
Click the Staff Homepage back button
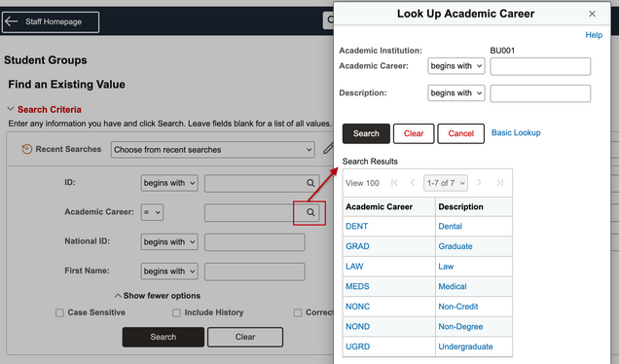pos(51,21)
